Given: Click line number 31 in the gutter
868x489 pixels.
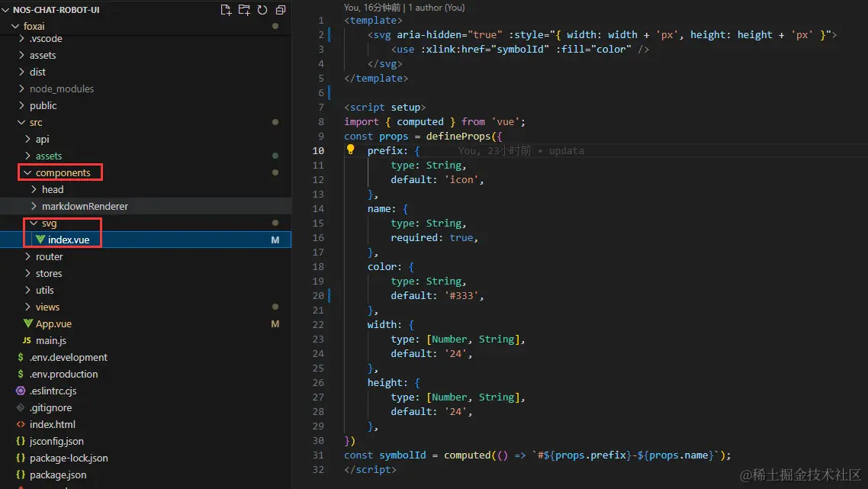Looking at the screenshot, I should (318, 455).
